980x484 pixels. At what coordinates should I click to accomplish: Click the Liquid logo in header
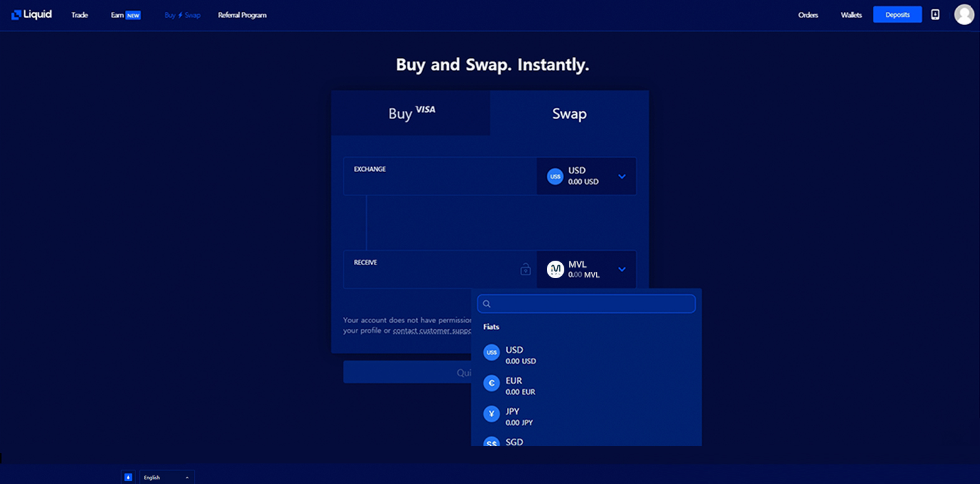point(32,14)
